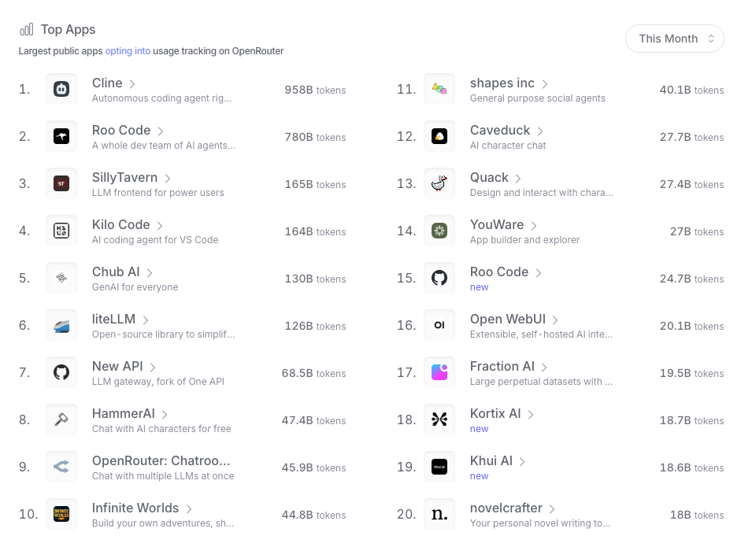Click the Caveduck app icon
The height and width of the screenshot is (558, 756).
(439, 135)
